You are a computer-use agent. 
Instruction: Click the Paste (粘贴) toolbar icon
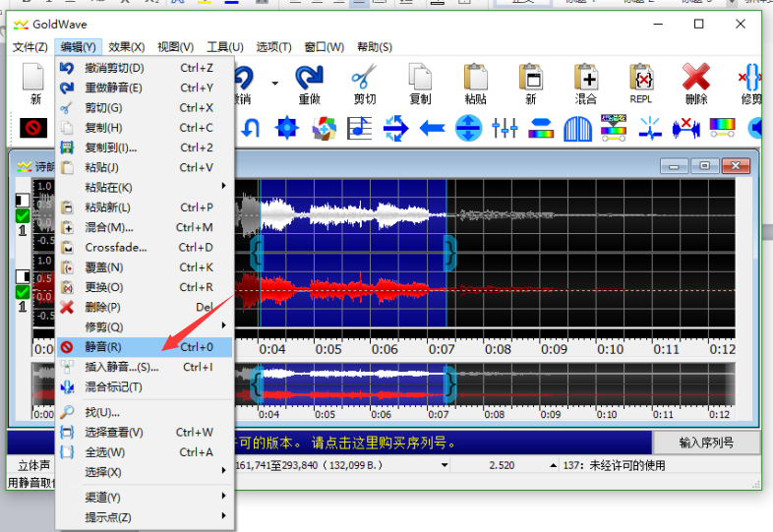[x=476, y=84]
